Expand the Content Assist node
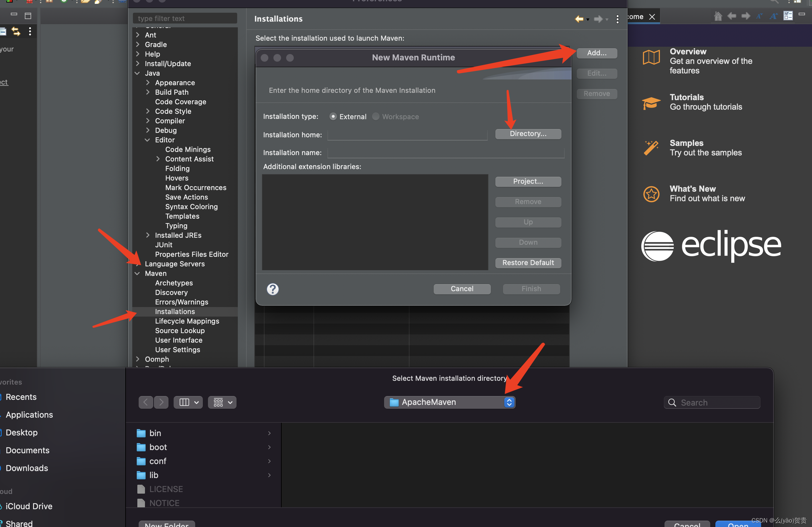 pyautogui.click(x=158, y=159)
